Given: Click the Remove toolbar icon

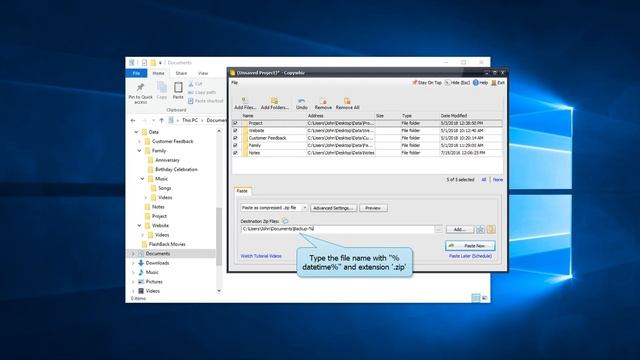Looking at the screenshot, I should (x=323, y=104).
